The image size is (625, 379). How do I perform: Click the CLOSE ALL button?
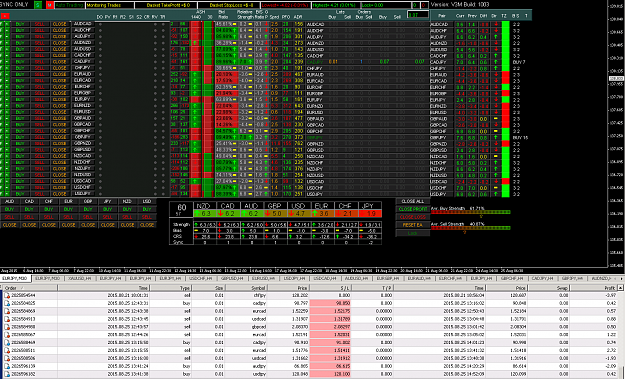tap(413, 201)
